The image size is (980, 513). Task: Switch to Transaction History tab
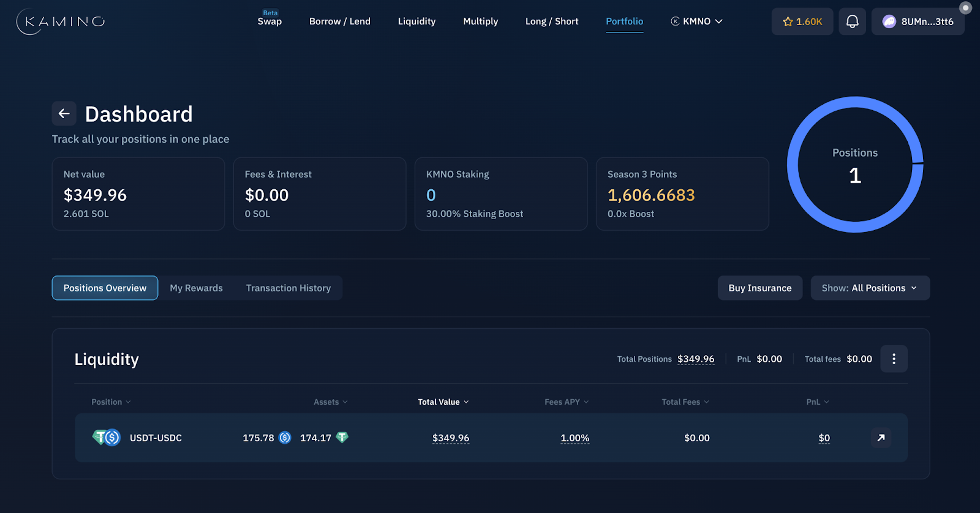click(288, 288)
